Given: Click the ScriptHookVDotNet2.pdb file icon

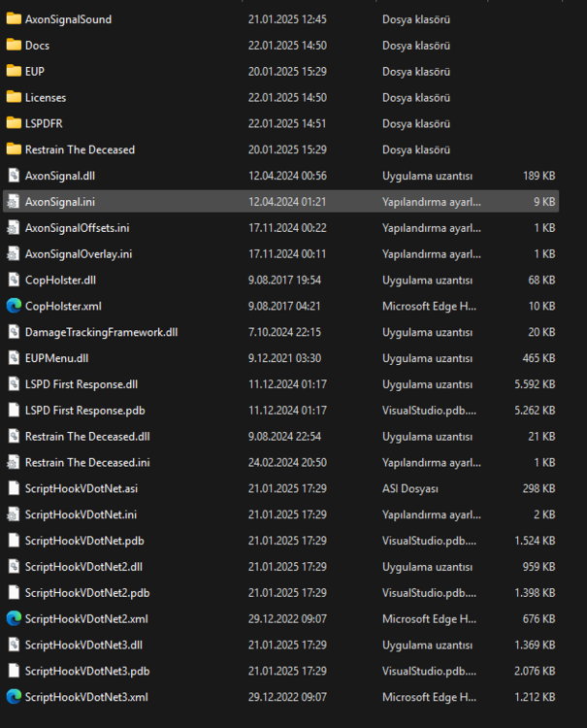Looking at the screenshot, I should click(x=14, y=592).
